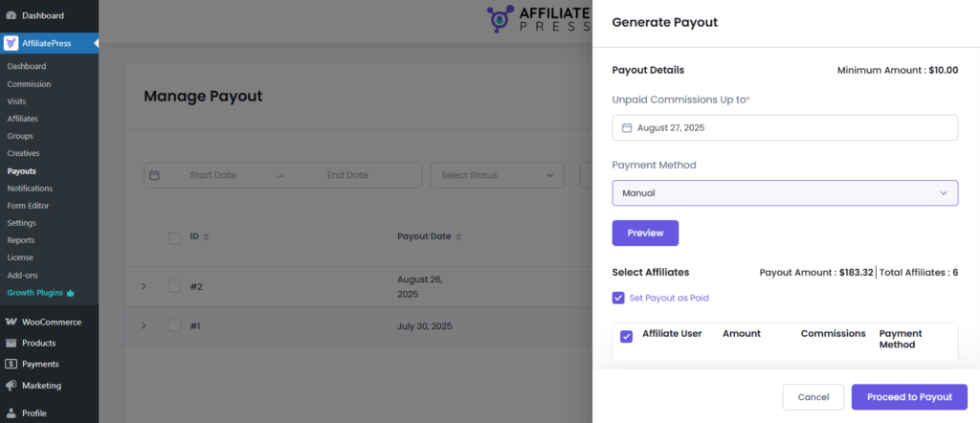Expand the payout #1 row details
The height and width of the screenshot is (423, 980).
coord(145,325)
